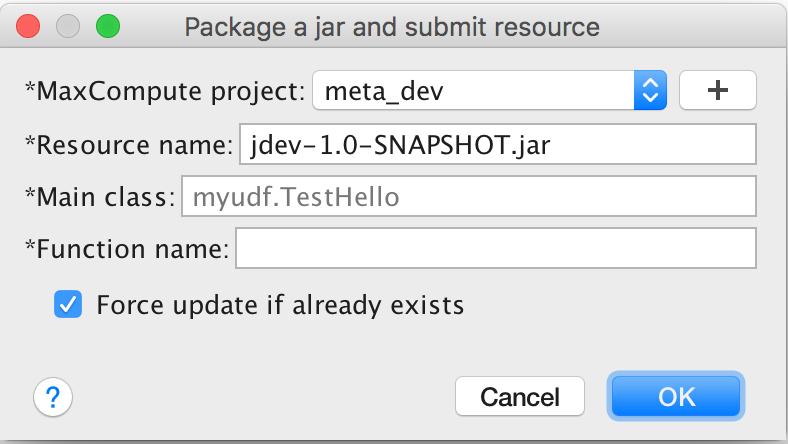Close the dialog with the red button

(x=28, y=26)
